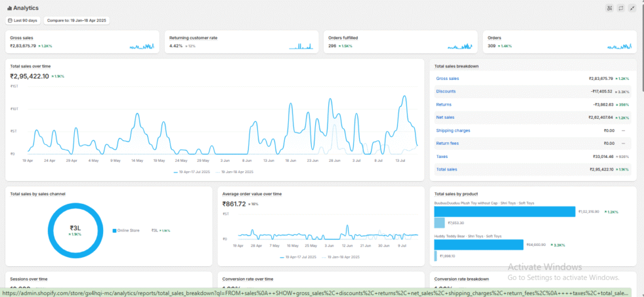
Task: Click the Returns link in breakdown
Action: 443,104
